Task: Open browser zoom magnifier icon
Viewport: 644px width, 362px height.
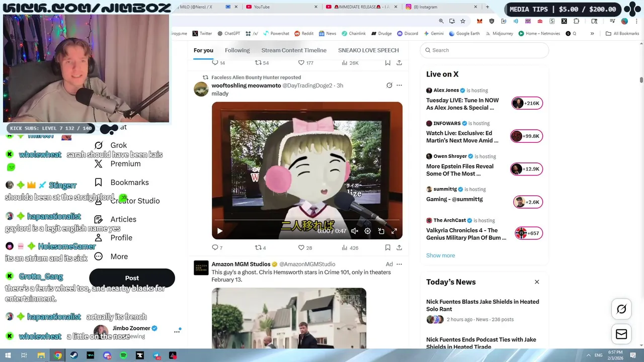Action: coord(441,21)
